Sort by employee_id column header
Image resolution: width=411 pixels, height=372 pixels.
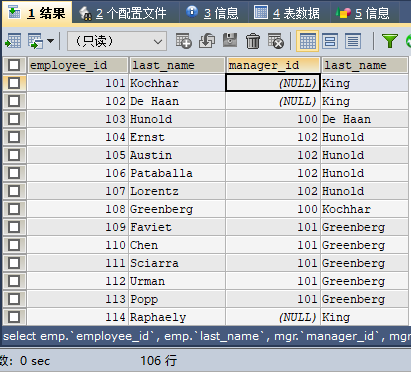click(x=77, y=65)
